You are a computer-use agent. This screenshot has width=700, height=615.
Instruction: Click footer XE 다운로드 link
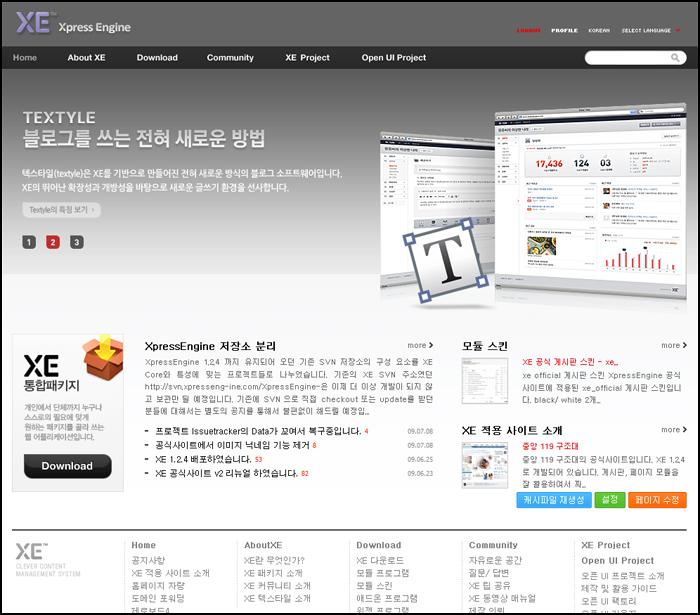(380, 560)
